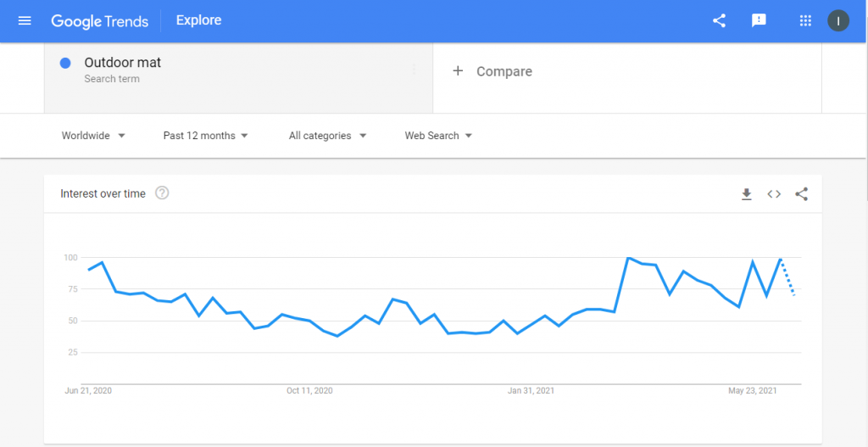The image size is (868, 447).
Task: Add a Compare search term
Action: 492,71
